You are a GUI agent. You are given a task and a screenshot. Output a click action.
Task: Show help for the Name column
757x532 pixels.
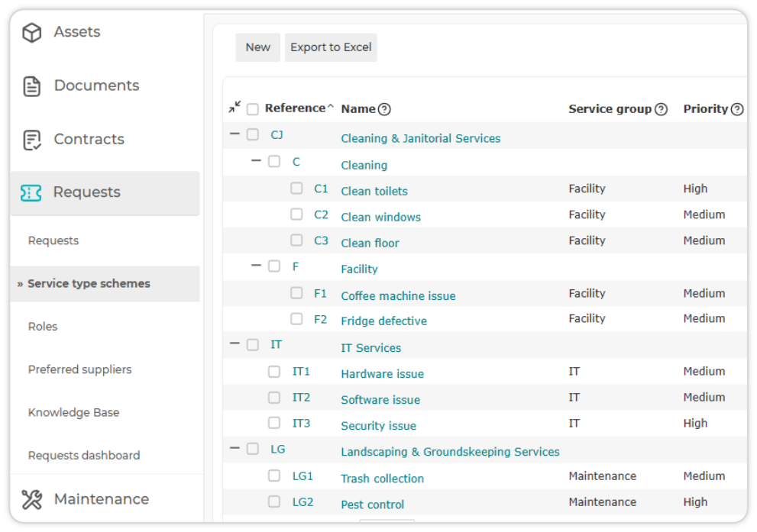(x=384, y=109)
